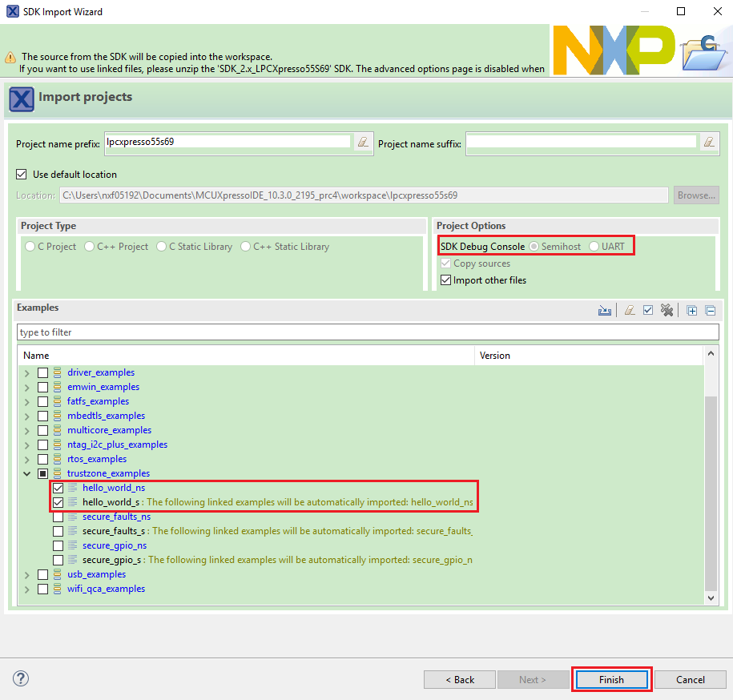This screenshot has width=733, height=700.
Task: Click the import from file icon in Examples toolbar
Action: click(604, 311)
